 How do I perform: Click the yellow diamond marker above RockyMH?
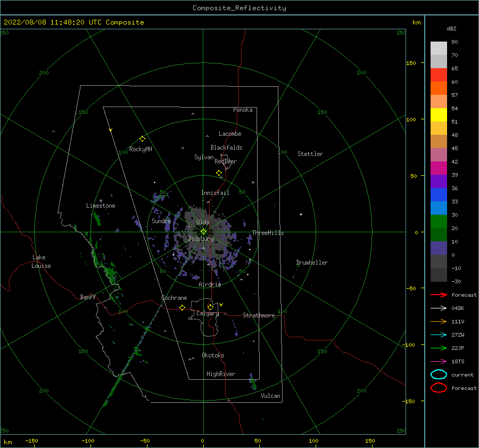(142, 139)
